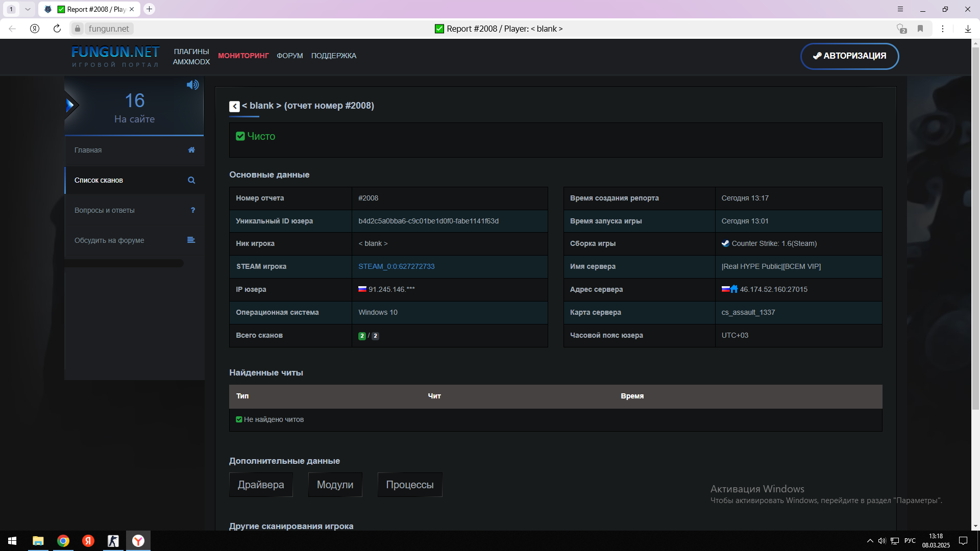Click the back arrow beside the blank report title
This screenshot has height=551, width=980.
(234, 106)
